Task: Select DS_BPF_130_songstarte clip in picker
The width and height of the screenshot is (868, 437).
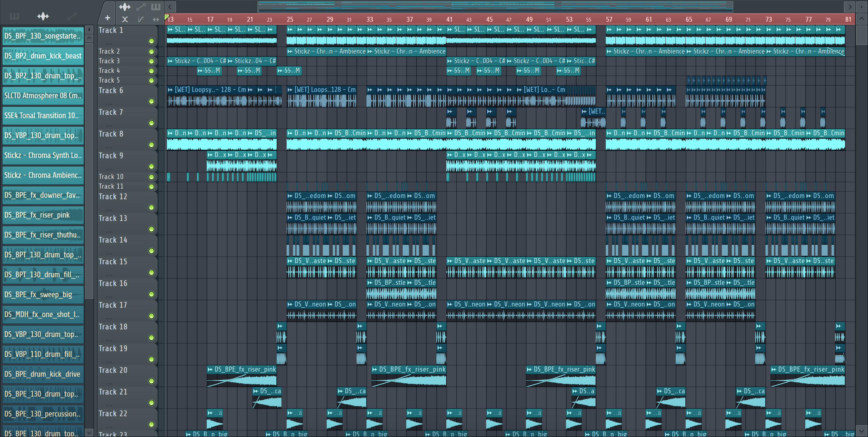Action: click(x=43, y=36)
